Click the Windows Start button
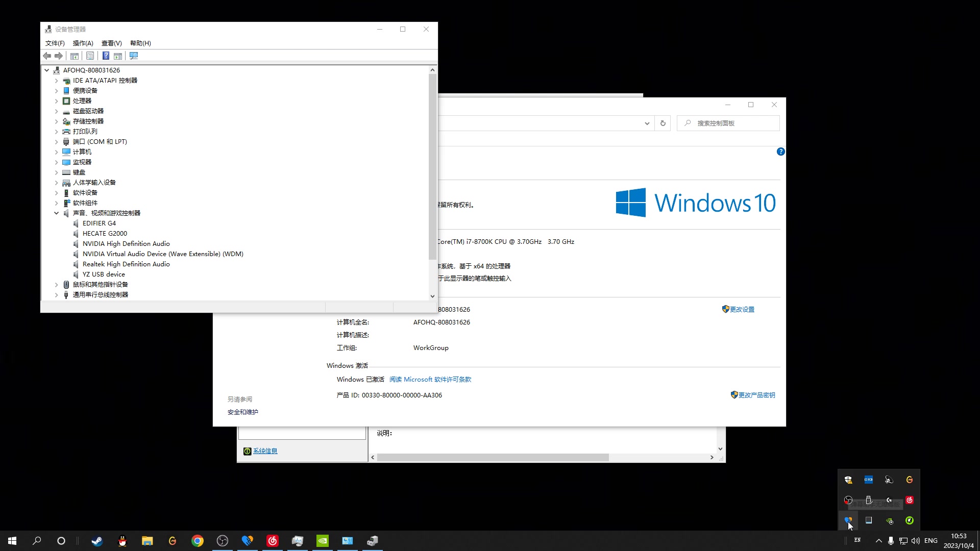This screenshot has width=980, height=551. point(12,541)
